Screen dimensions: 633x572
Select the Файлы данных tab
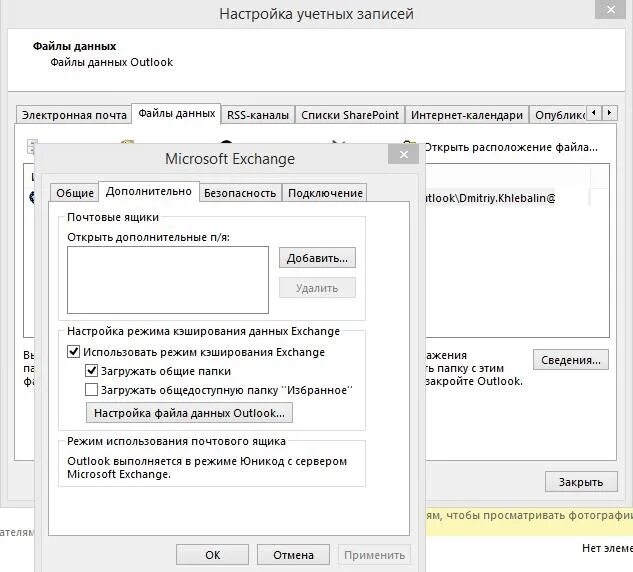176,113
